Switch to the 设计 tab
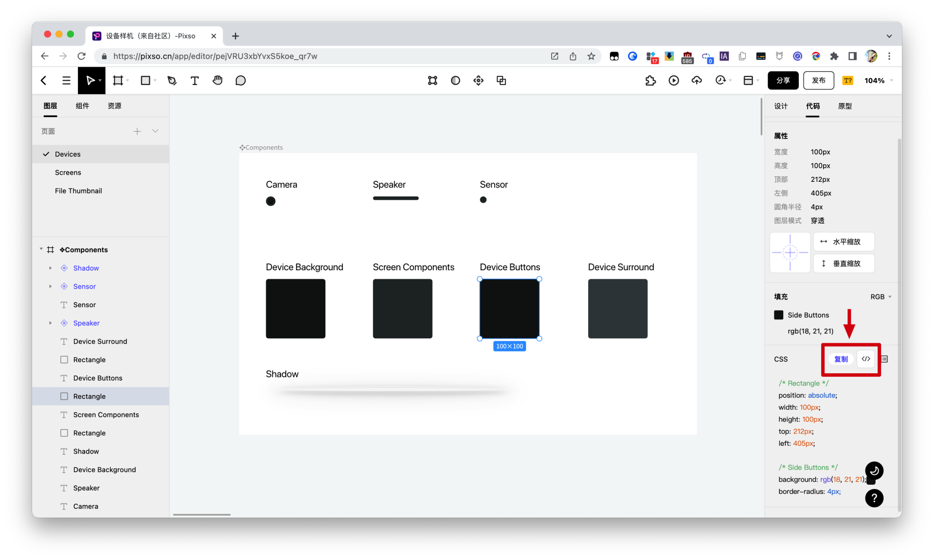This screenshot has height=560, width=934. (x=781, y=106)
